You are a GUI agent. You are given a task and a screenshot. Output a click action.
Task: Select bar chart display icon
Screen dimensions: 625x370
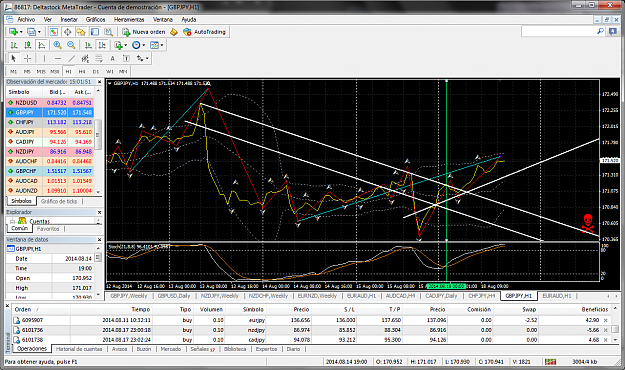coord(14,45)
